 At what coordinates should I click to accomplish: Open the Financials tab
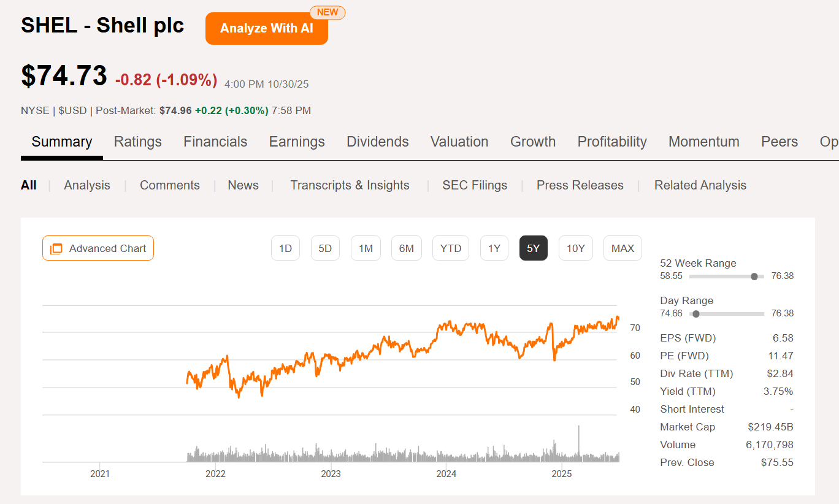coord(215,142)
